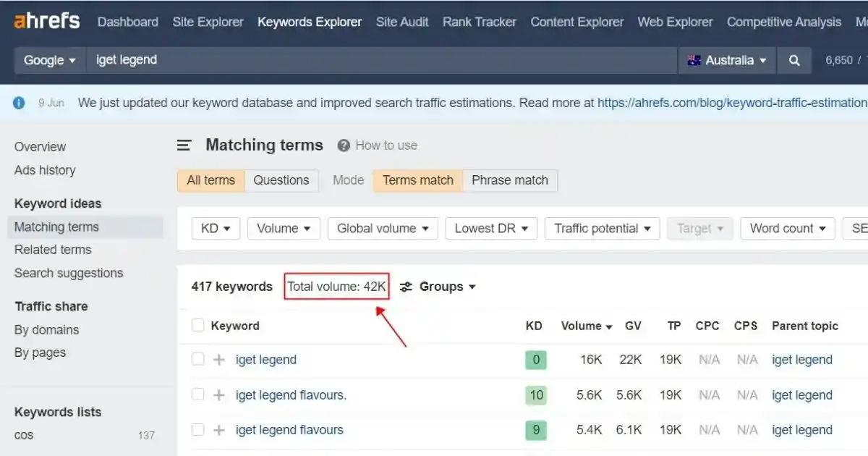868x456 pixels.
Task: Sort table by KD column header
Action: pyautogui.click(x=534, y=326)
